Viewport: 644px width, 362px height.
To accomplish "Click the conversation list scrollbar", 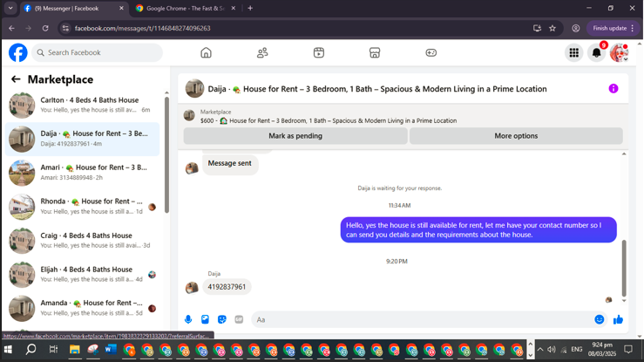I will (166, 155).
